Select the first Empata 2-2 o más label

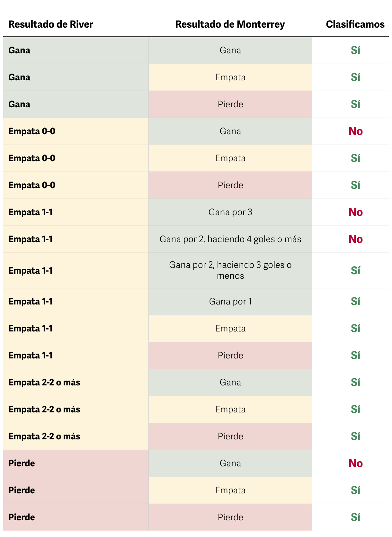tap(44, 383)
